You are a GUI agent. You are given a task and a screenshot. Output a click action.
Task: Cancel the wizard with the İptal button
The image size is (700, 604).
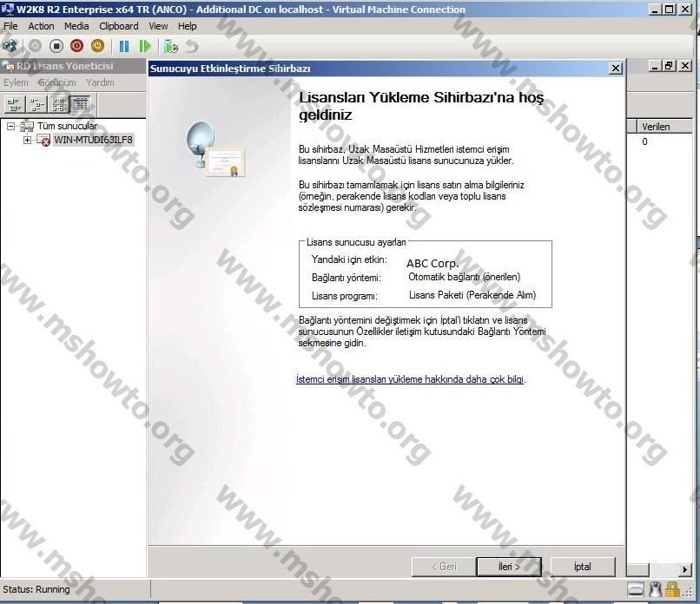[x=583, y=567]
